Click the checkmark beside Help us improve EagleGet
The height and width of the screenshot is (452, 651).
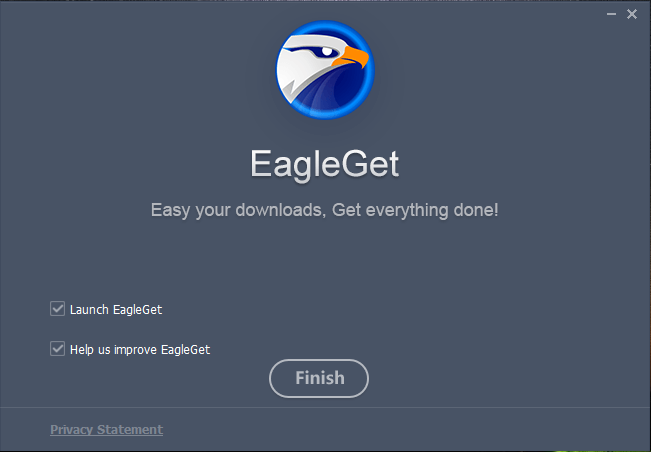57,349
